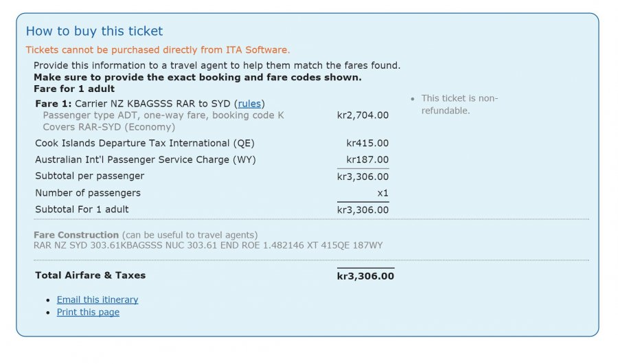
Task: Click Email this itinerary link
Action: [x=98, y=299]
